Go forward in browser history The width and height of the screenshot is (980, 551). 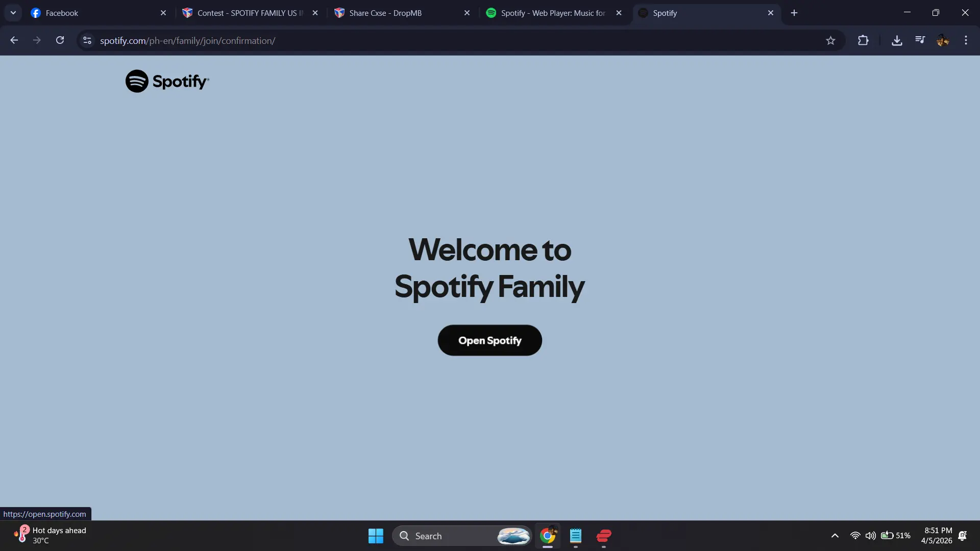[37, 40]
